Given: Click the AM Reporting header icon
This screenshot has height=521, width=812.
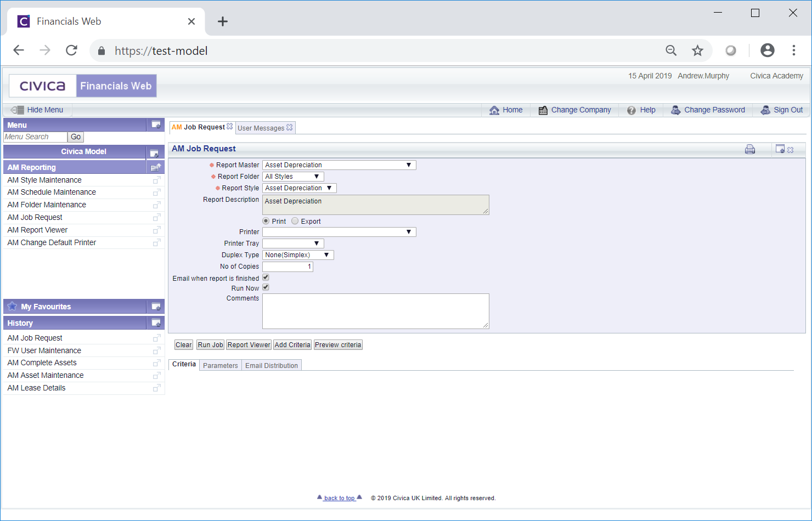Looking at the screenshot, I should click(156, 167).
